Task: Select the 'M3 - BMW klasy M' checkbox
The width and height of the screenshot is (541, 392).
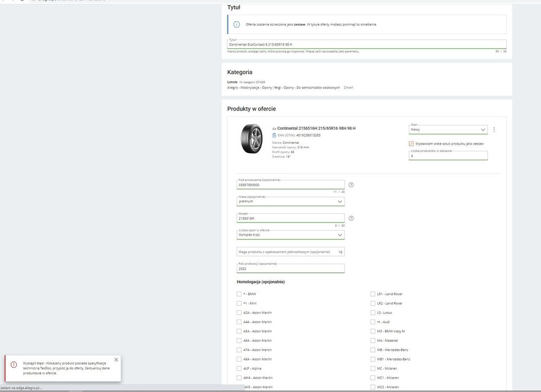Action: (373, 331)
